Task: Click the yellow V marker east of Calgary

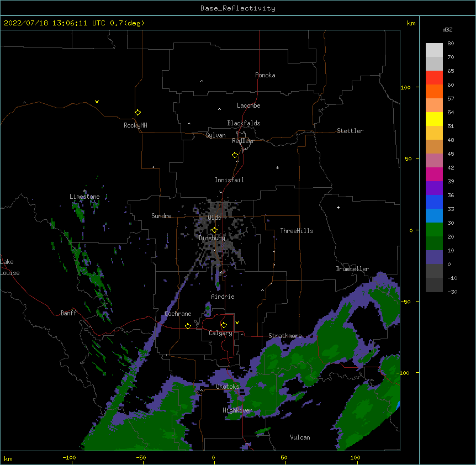Action: [237, 323]
